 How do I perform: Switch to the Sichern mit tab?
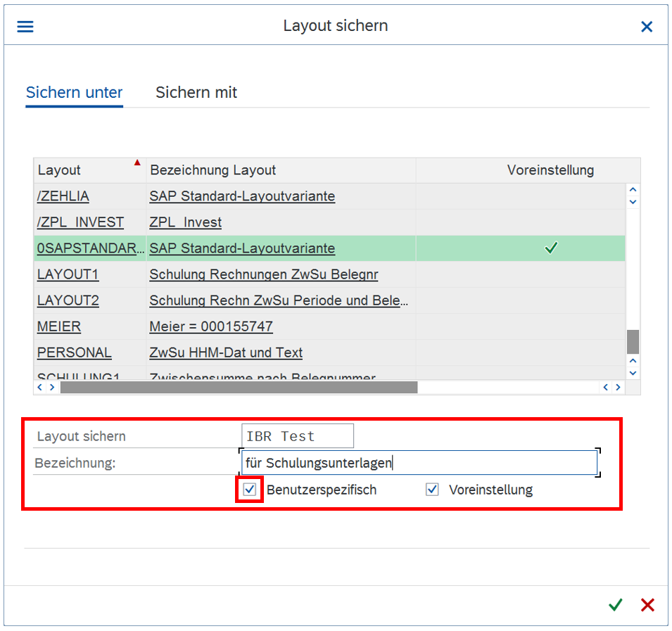pos(196,93)
